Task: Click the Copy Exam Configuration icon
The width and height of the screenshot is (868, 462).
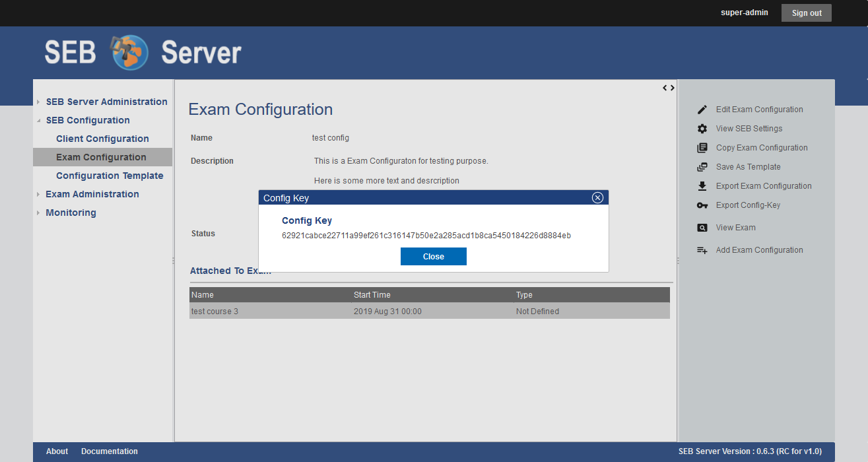Action: tap(702, 148)
